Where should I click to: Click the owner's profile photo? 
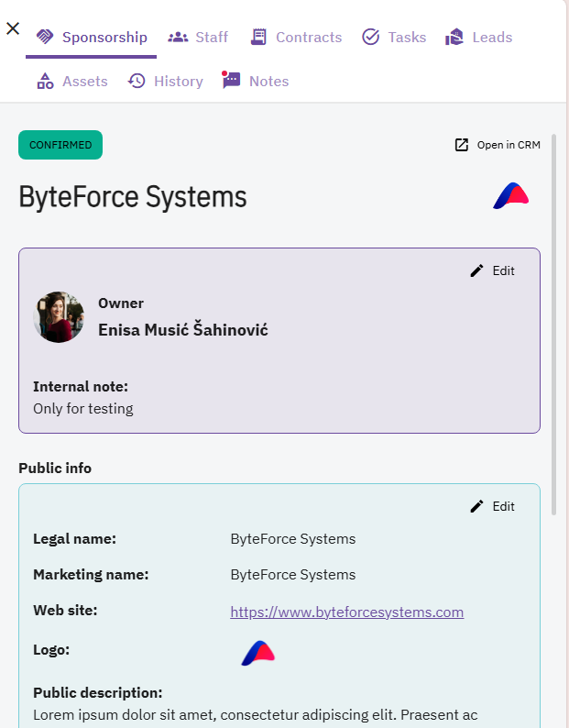pos(59,317)
